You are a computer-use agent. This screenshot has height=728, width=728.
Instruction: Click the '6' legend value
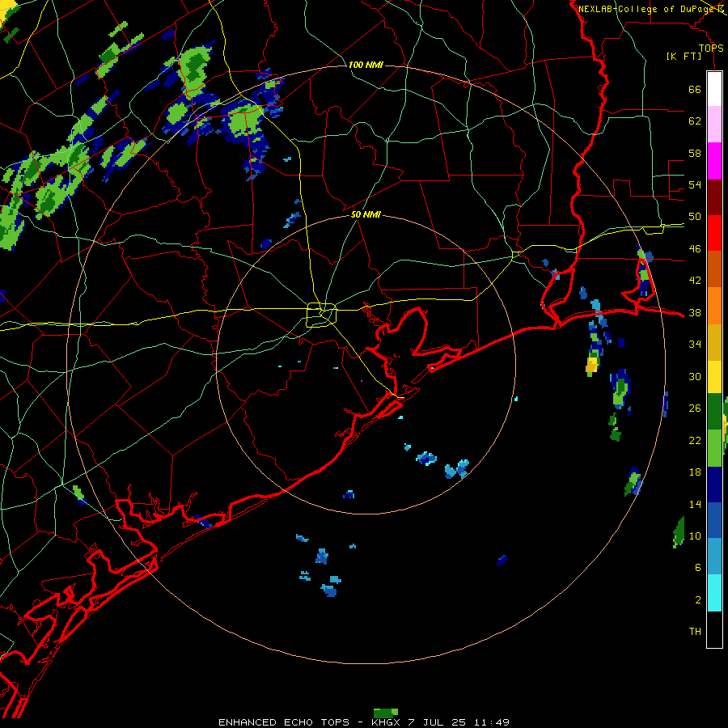698,568
